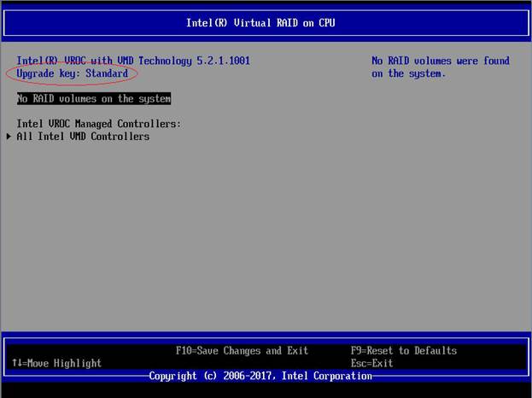This screenshot has height=398, width=532.
Task: Click the Intel(R) Virtual RAID on CPU title
Action: 260,23
